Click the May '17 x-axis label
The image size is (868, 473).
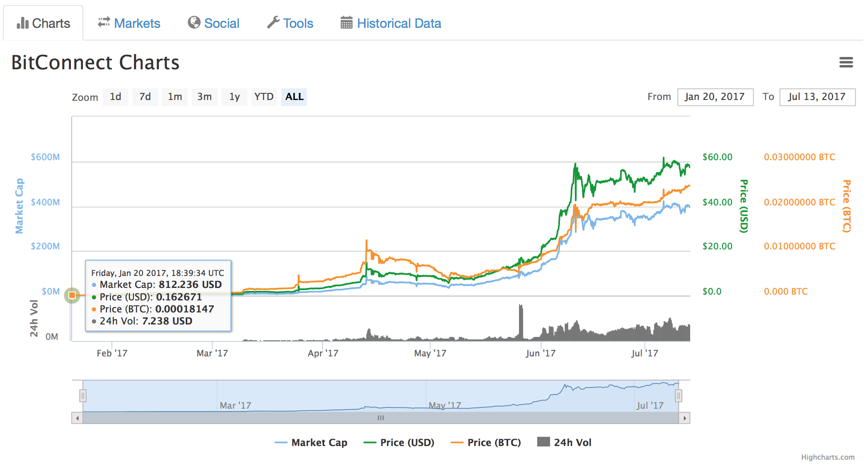tap(430, 353)
